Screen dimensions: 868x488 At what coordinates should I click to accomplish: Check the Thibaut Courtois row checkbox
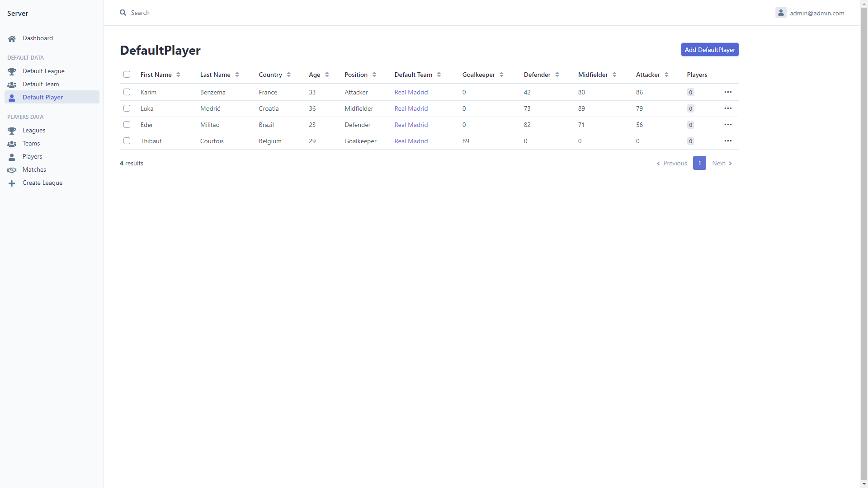tap(127, 141)
